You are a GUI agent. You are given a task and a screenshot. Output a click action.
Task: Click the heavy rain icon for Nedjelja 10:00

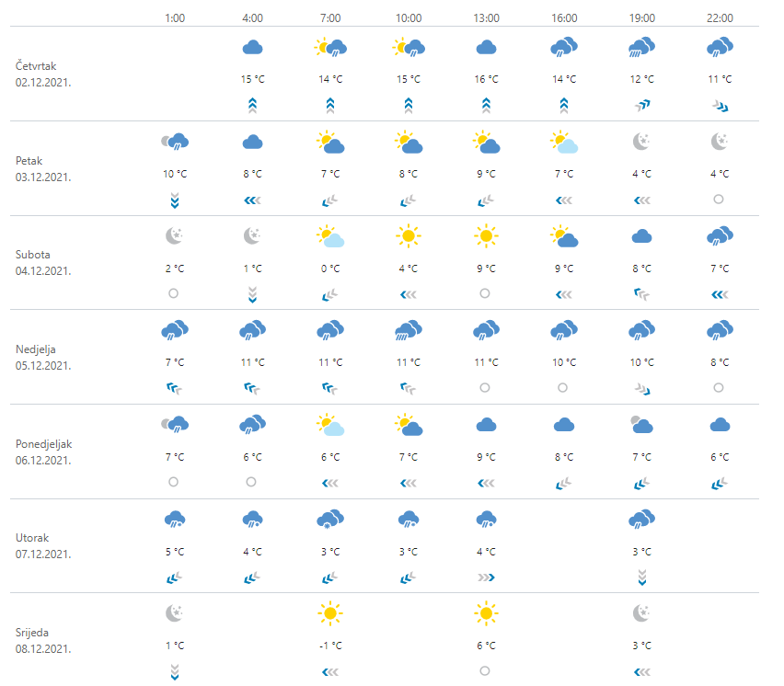coord(409,331)
